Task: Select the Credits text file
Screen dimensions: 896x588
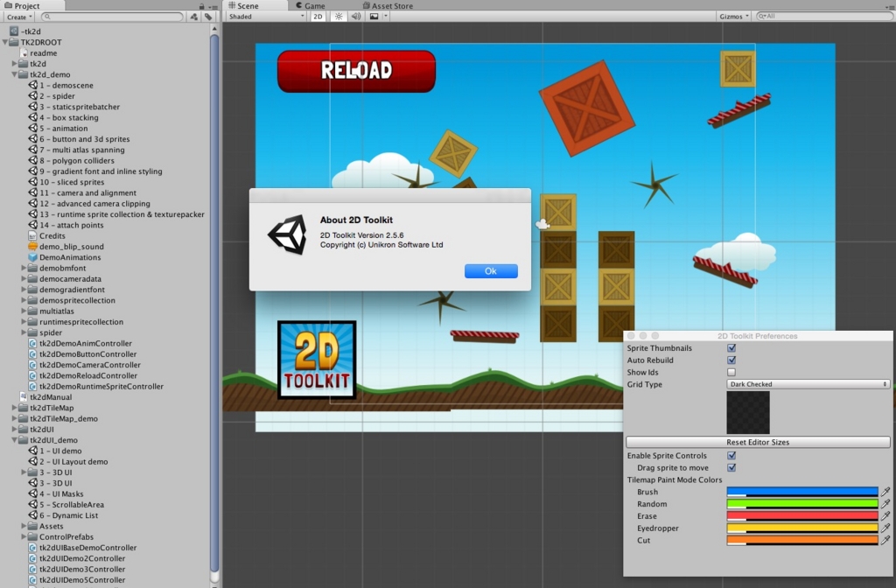Action: click(x=47, y=235)
